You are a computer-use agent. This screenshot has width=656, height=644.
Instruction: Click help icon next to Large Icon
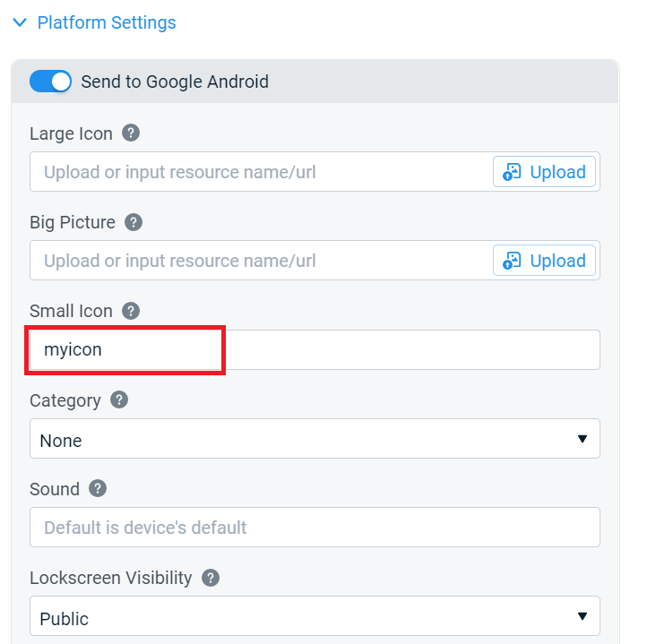pos(131,133)
